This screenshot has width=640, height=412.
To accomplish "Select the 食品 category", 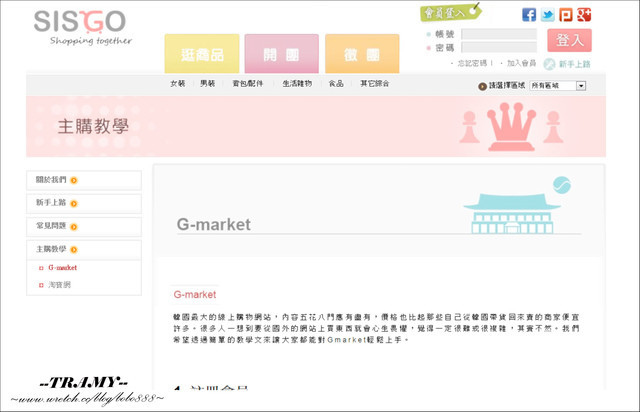I will [336, 84].
